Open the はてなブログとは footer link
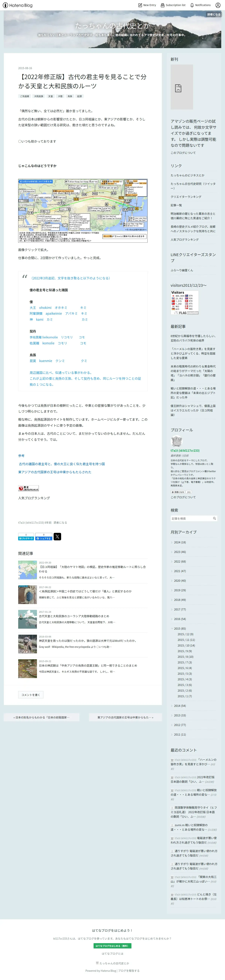 point(112,954)
